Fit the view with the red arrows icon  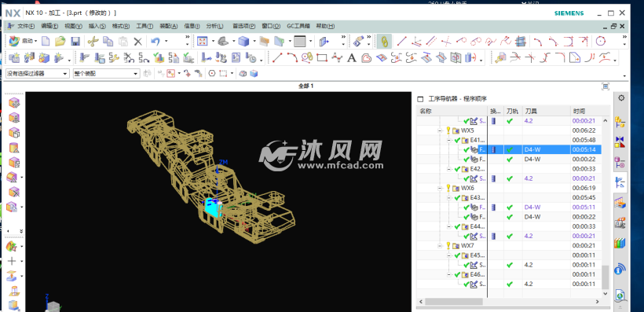pos(203,41)
